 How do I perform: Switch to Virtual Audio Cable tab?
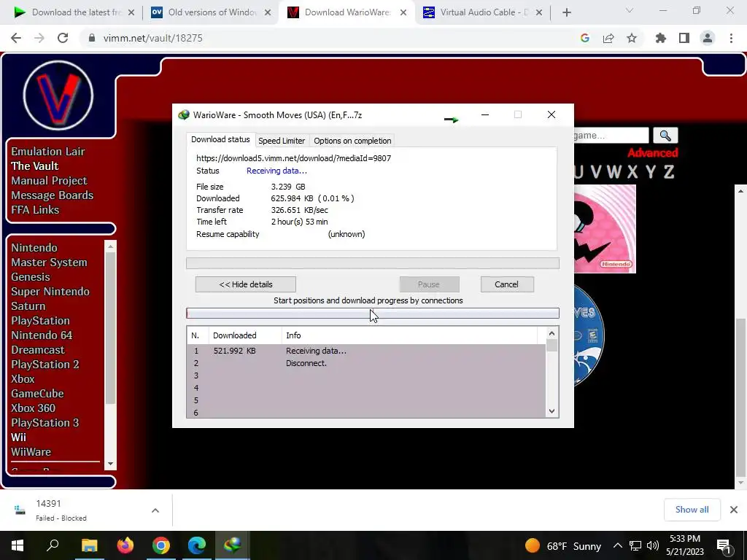click(x=481, y=12)
